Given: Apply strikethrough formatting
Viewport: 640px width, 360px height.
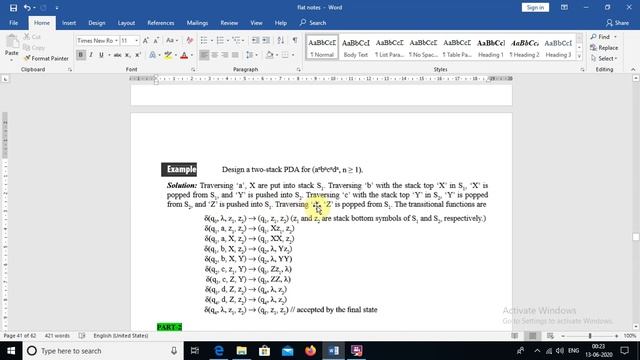Looking at the screenshot, I should [x=118, y=55].
